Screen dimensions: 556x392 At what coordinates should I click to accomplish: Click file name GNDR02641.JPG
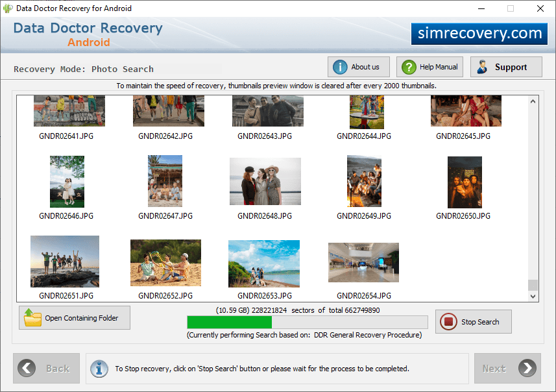(66, 136)
